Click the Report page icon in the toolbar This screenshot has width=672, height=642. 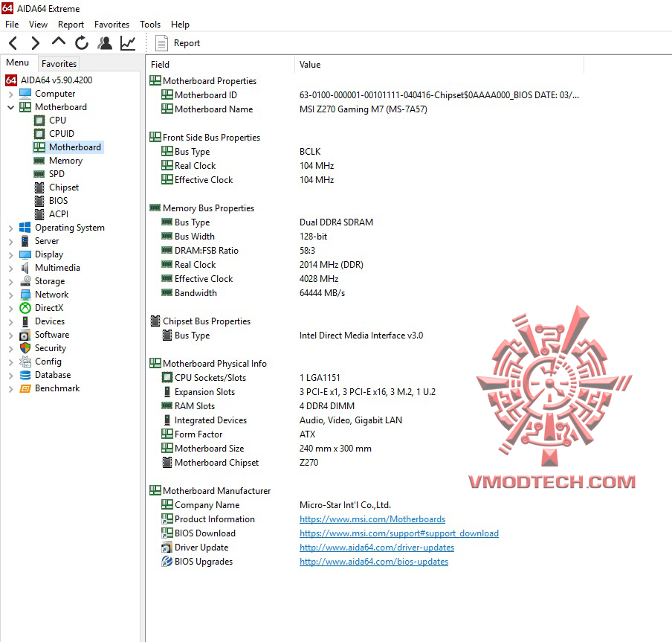(161, 43)
